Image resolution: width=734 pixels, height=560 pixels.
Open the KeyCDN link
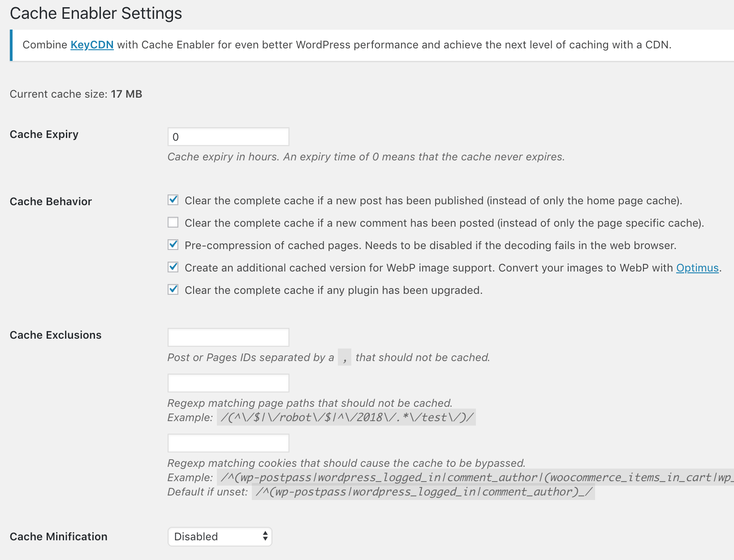click(92, 44)
